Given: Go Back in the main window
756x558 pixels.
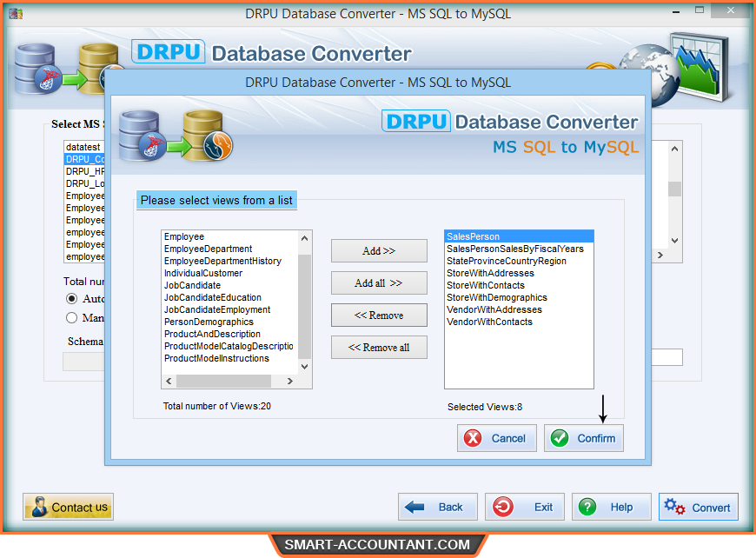Looking at the screenshot, I should (438, 507).
